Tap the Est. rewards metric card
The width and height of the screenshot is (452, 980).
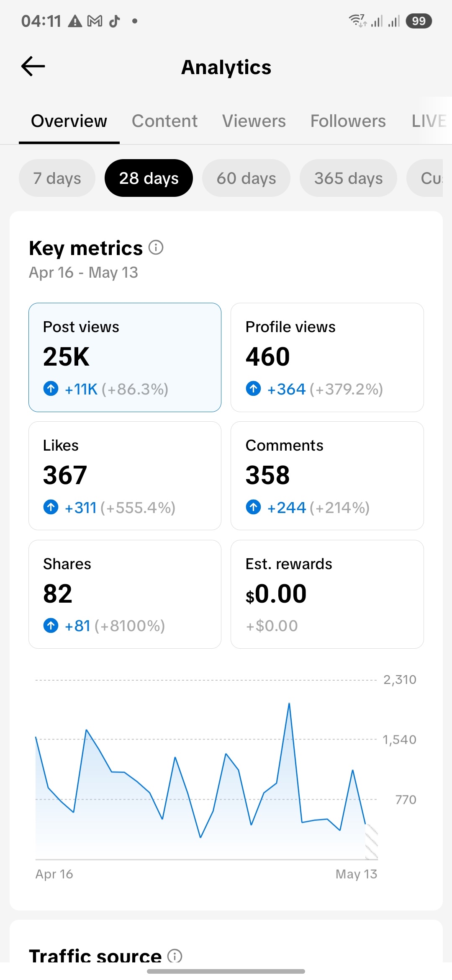click(327, 594)
